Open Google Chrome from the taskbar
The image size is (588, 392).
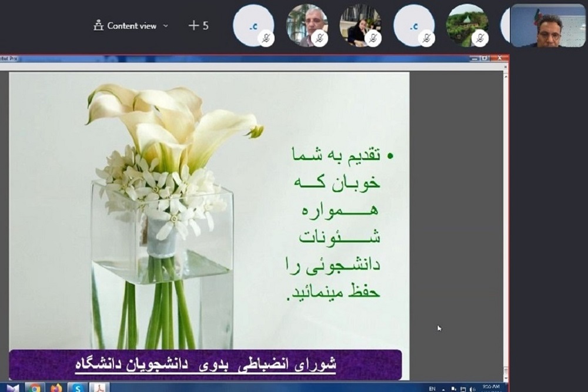coord(35,388)
